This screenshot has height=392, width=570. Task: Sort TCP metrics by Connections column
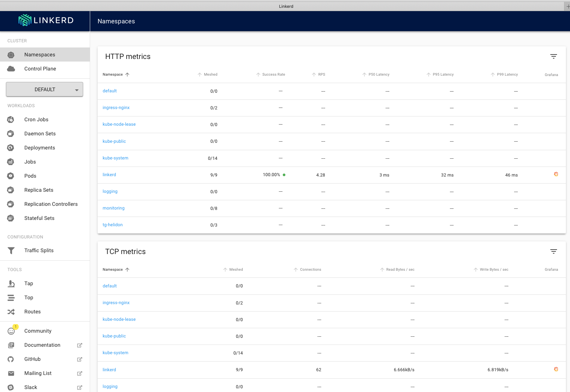tap(307, 270)
